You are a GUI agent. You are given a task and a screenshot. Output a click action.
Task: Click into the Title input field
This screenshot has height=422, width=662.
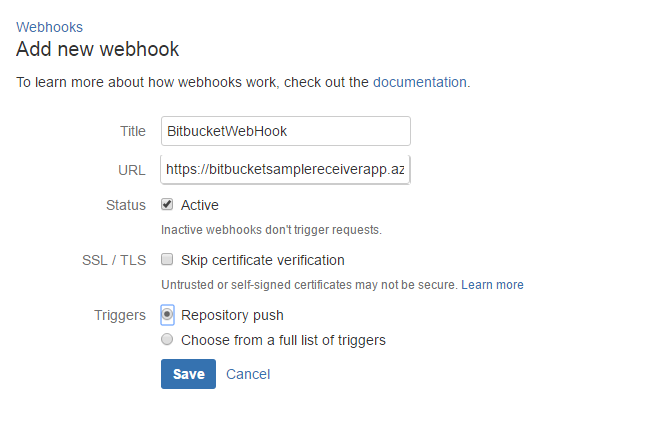pos(285,131)
